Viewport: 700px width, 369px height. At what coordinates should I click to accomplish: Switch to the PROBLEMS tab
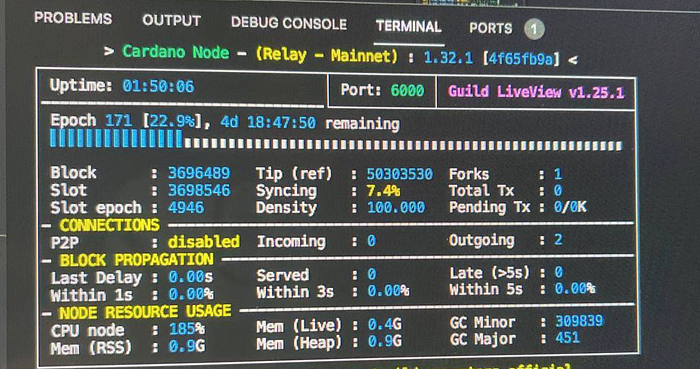73,19
